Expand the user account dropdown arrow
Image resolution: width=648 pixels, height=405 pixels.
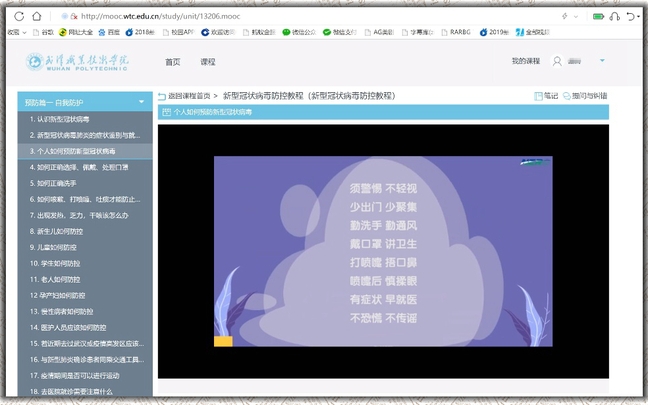tap(604, 62)
